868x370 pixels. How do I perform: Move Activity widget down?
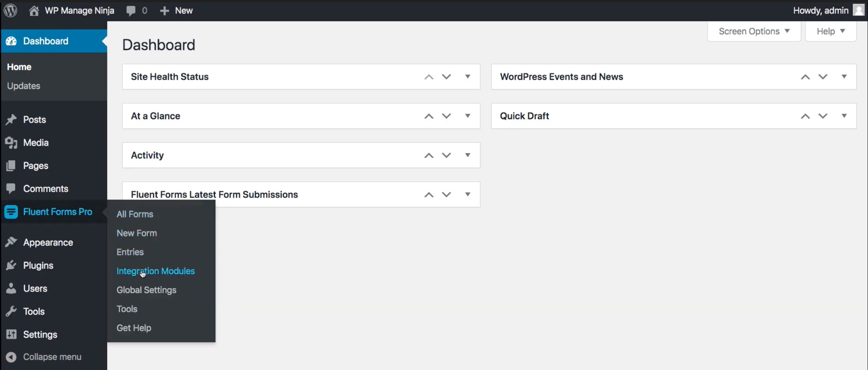pyautogui.click(x=446, y=155)
